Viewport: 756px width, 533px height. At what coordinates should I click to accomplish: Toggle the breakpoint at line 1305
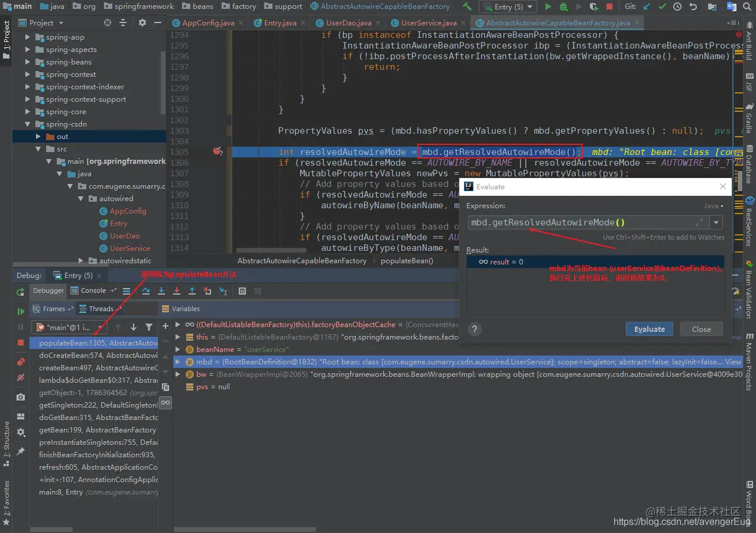[217, 151]
